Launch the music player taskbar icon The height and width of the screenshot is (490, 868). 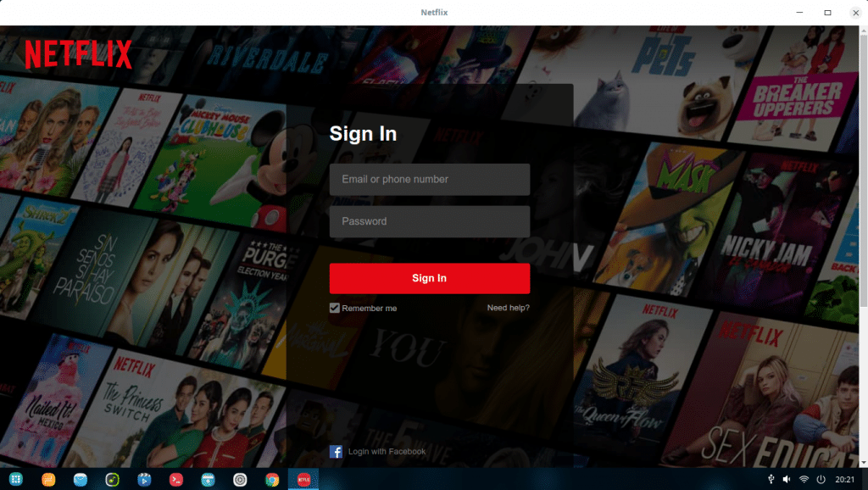(x=113, y=480)
